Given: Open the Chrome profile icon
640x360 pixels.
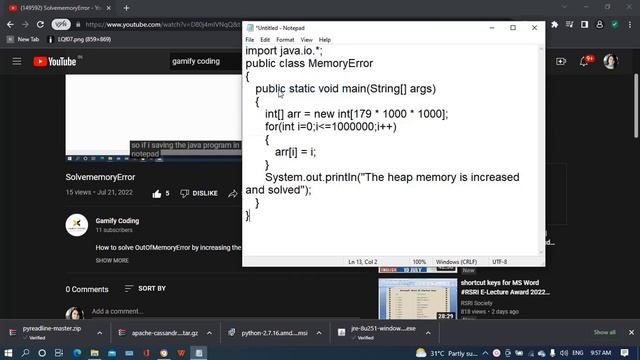Looking at the screenshot, I should coord(600,24).
